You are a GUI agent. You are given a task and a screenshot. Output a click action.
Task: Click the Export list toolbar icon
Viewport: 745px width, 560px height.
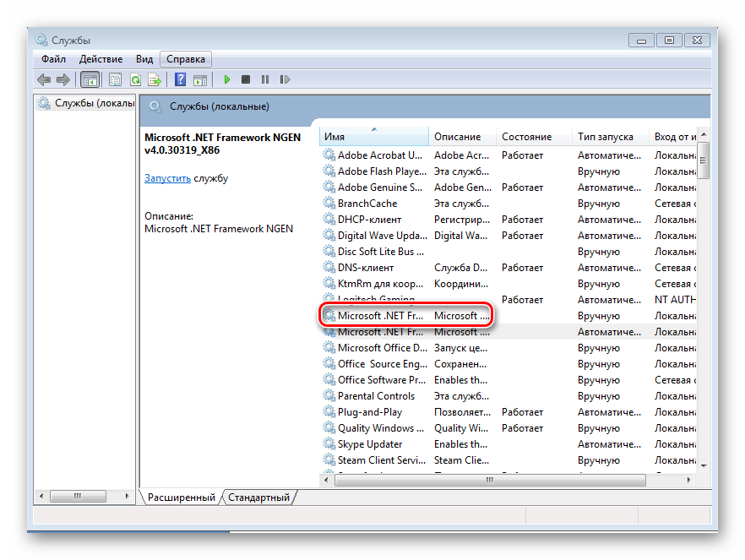pyautogui.click(x=155, y=79)
